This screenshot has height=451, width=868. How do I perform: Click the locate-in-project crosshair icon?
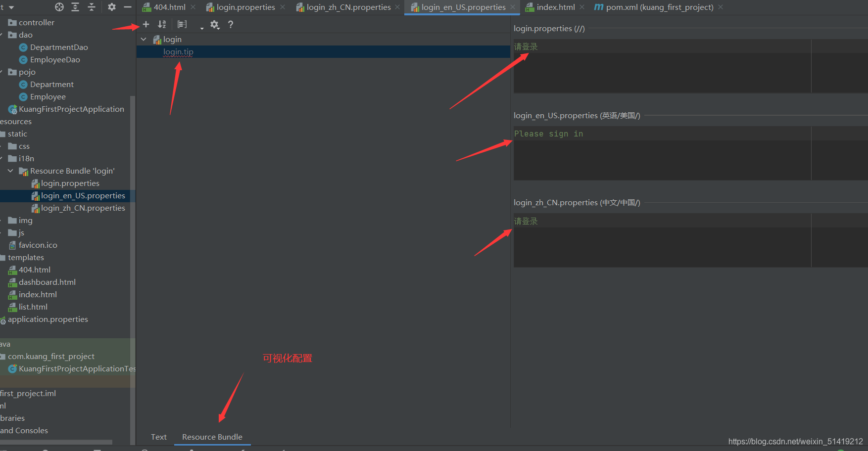click(x=59, y=7)
